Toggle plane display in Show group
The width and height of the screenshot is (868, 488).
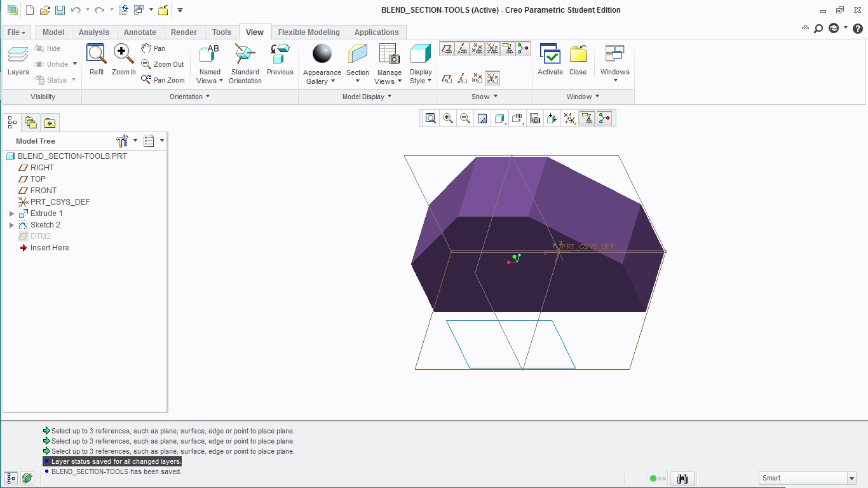tap(447, 48)
